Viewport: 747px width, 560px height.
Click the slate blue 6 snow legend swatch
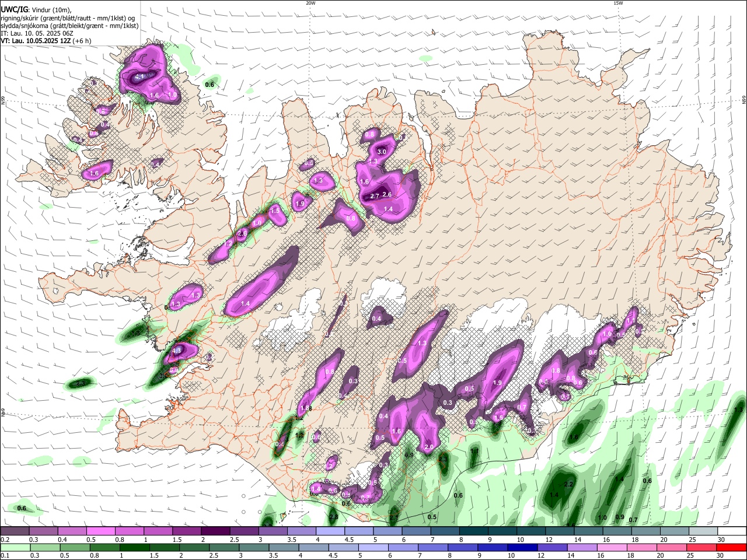(416, 531)
